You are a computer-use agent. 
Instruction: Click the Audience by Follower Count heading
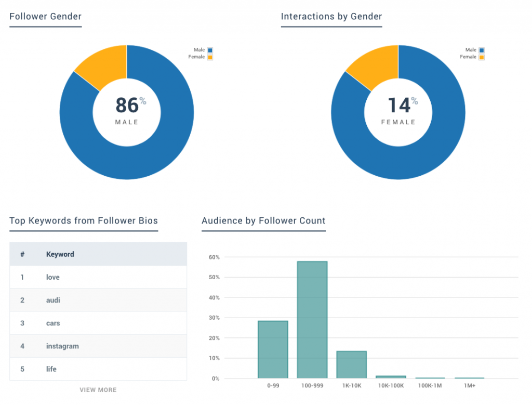pos(263,220)
